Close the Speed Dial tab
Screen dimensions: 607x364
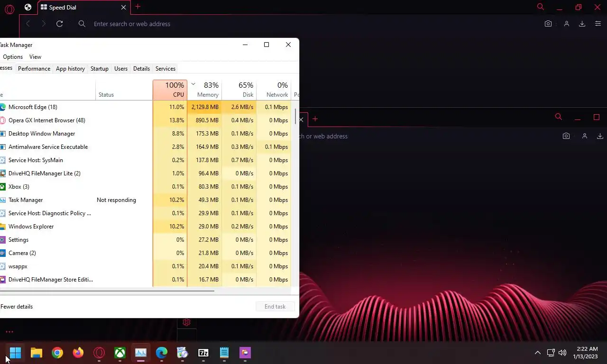[123, 8]
